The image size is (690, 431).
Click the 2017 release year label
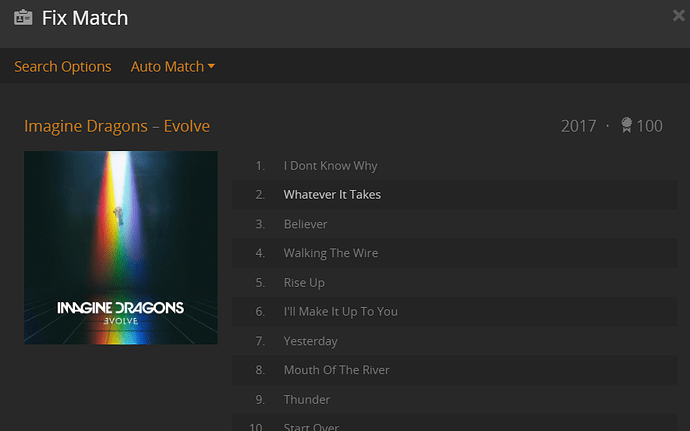(x=578, y=126)
